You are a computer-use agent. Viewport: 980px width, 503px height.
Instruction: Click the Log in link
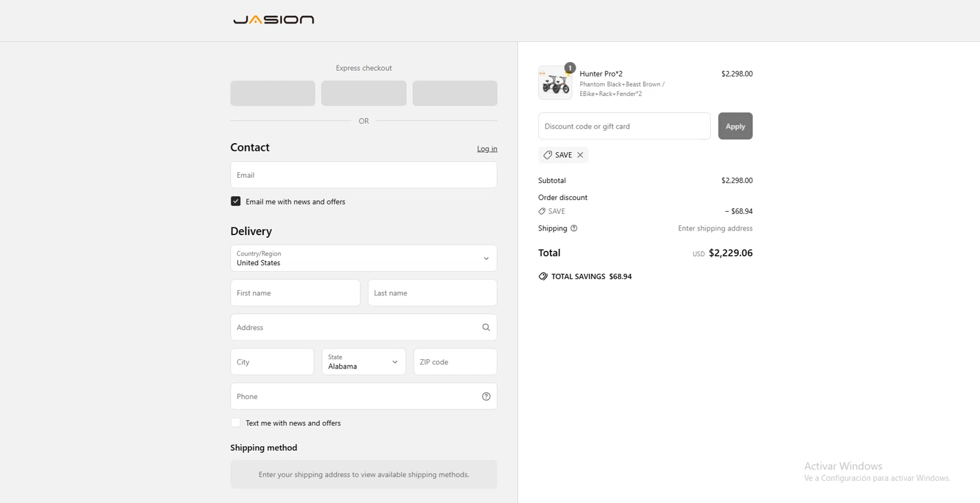[x=487, y=149]
